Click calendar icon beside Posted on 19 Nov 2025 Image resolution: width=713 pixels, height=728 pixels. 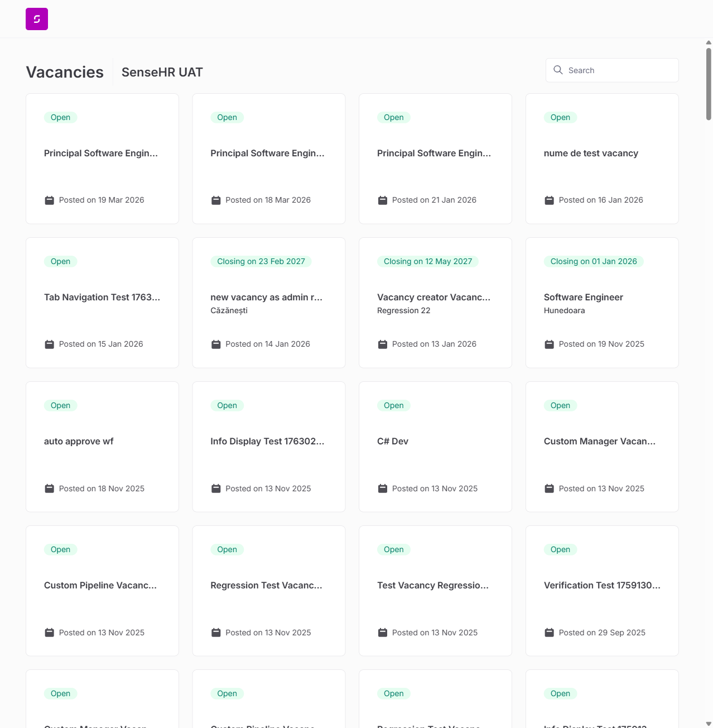(x=549, y=344)
